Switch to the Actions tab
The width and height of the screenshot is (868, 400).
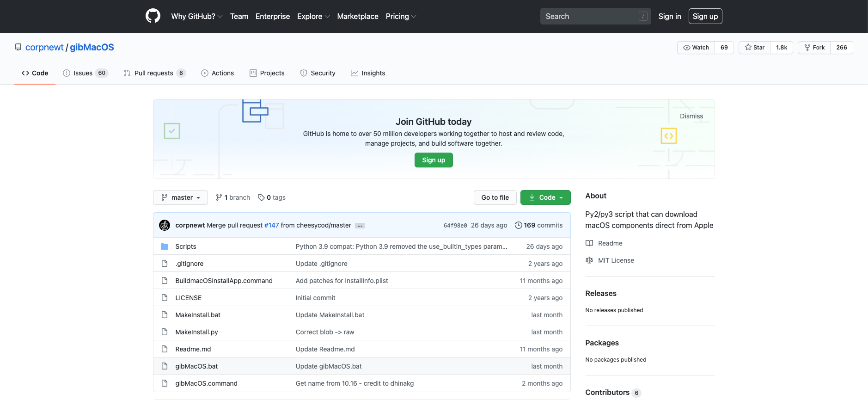pos(218,73)
